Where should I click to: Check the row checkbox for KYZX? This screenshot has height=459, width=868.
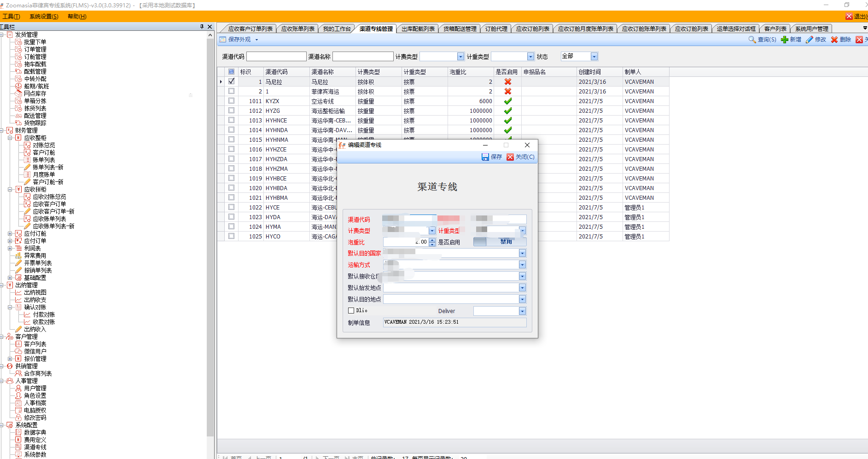tap(231, 101)
